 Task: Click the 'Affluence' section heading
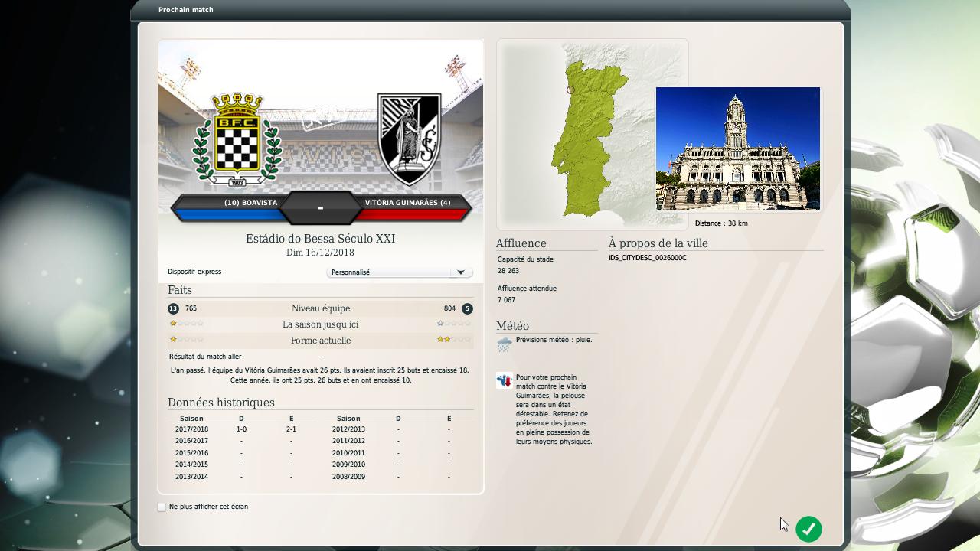point(521,243)
